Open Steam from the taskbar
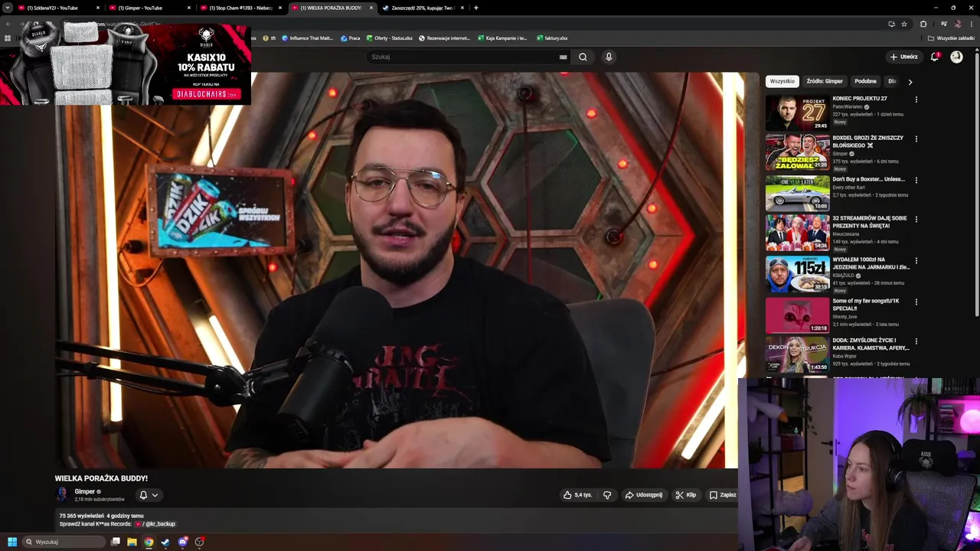The height and width of the screenshot is (551, 980). click(x=165, y=542)
